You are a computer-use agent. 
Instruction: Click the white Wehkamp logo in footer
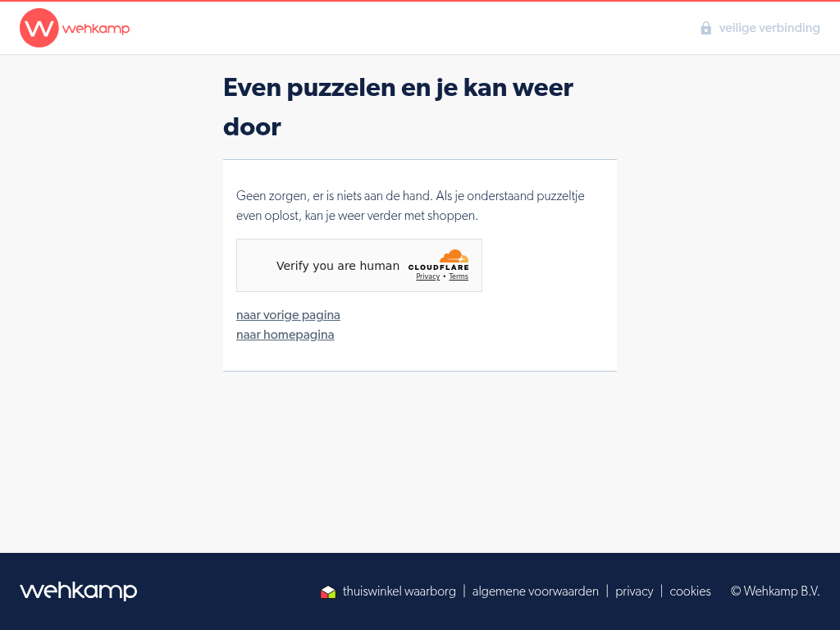tap(78, 591)
